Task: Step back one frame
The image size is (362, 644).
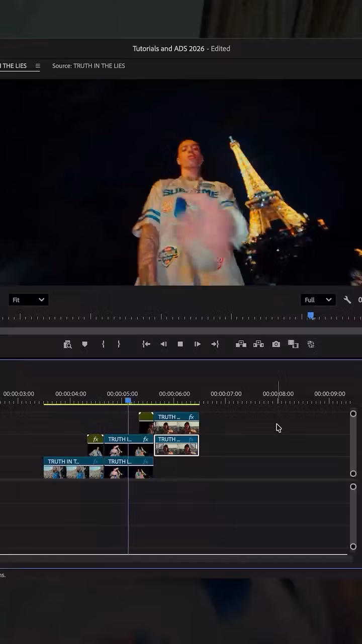Action: click(163, 344)
